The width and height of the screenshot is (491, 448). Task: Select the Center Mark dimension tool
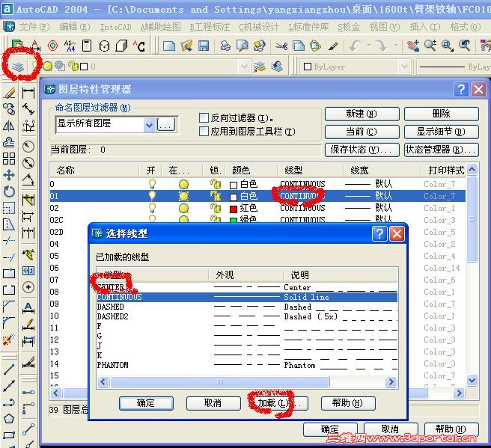[x=28, y=287]
